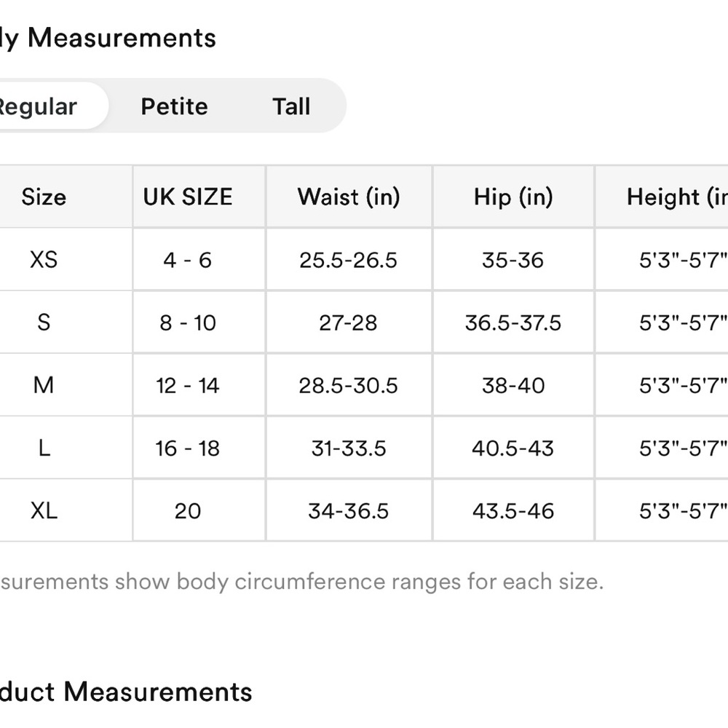The height and width of the screenshot is (728, 728).
Task: Click the hip 38-40 cell
Action: tap(513, 385)
